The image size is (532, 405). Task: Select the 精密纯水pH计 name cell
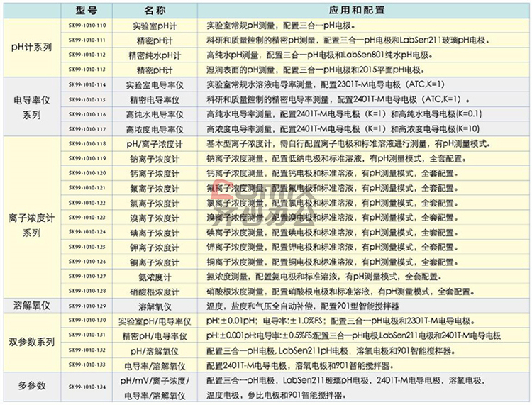coord(155,55)
